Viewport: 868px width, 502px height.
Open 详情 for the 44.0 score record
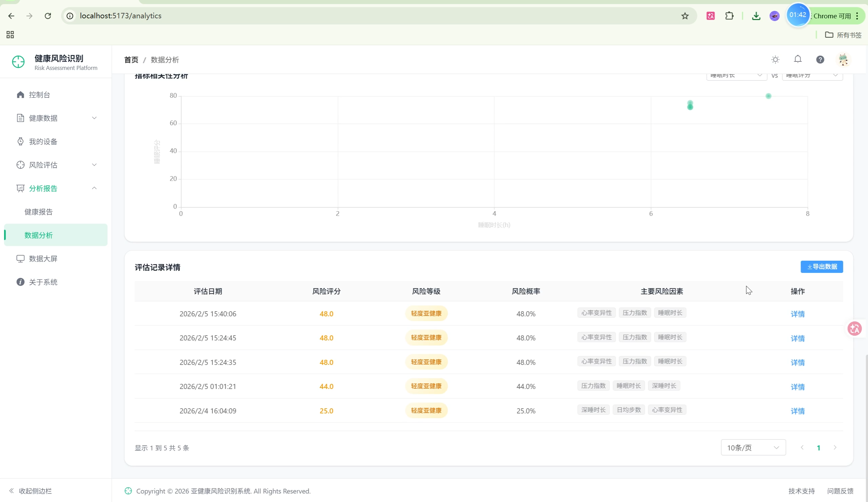point(797,387)
